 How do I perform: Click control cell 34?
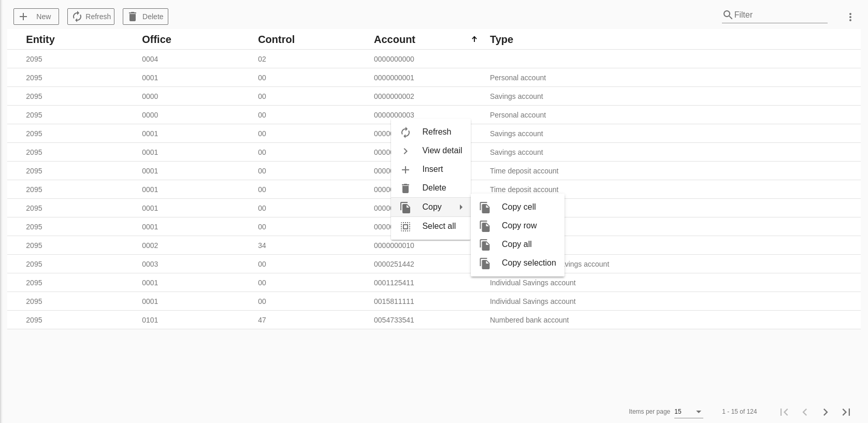(262, 245)
